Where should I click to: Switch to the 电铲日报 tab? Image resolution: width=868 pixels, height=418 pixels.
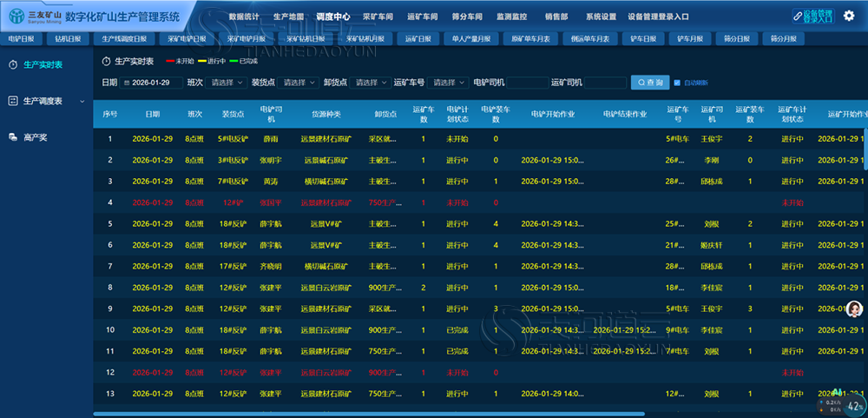[21, 39]
